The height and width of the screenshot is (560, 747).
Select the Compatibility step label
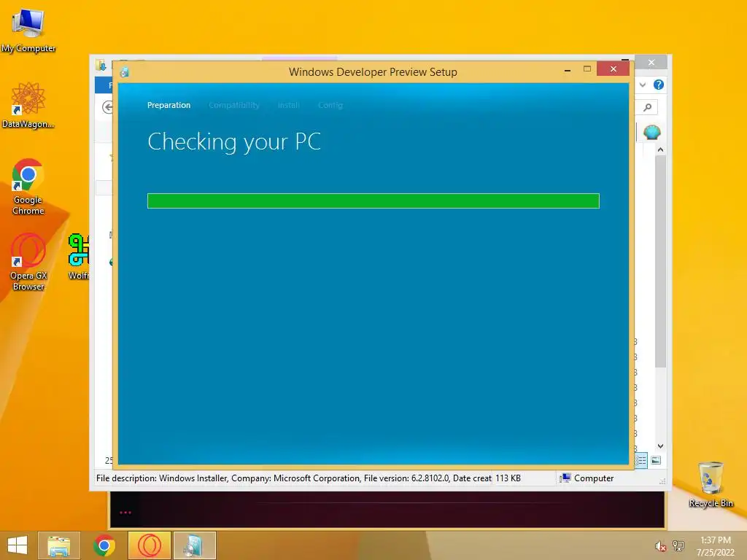tap(234, 105)
